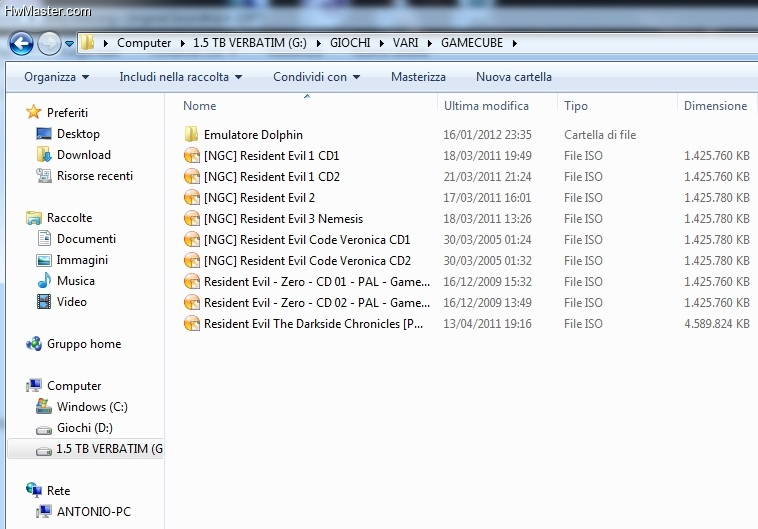Click ISO icon of Code Veronica CD1
This screenshot has width=758, height=529.
coord(192,239)
